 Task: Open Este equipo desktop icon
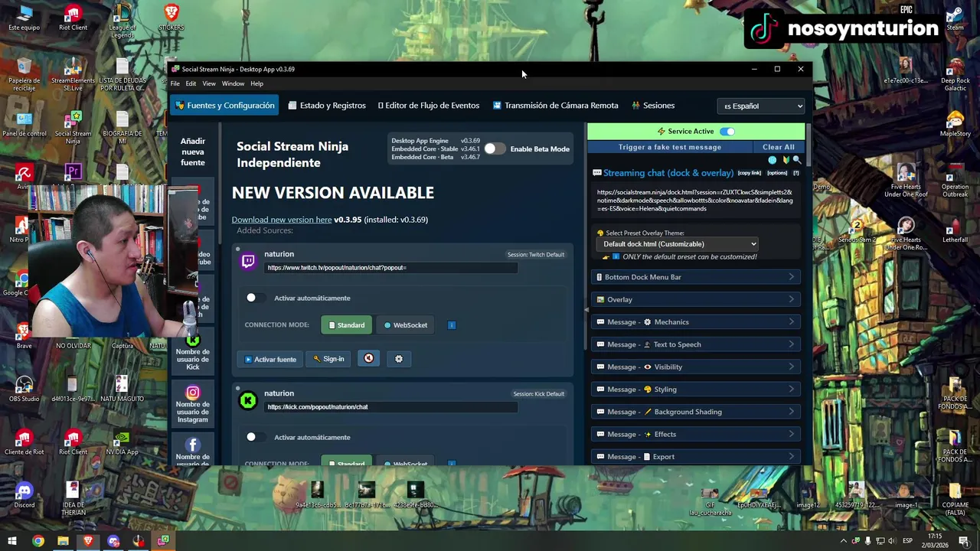coord(24,18)
